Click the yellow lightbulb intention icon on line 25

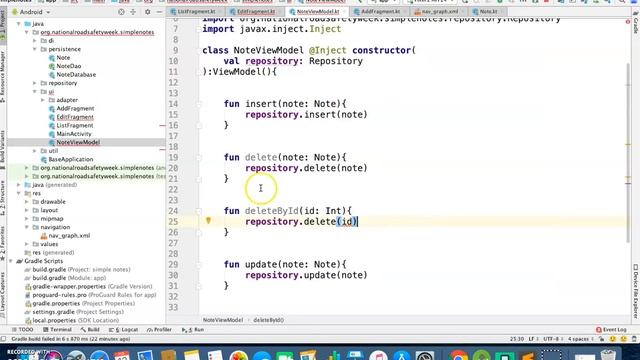point(208,221)
